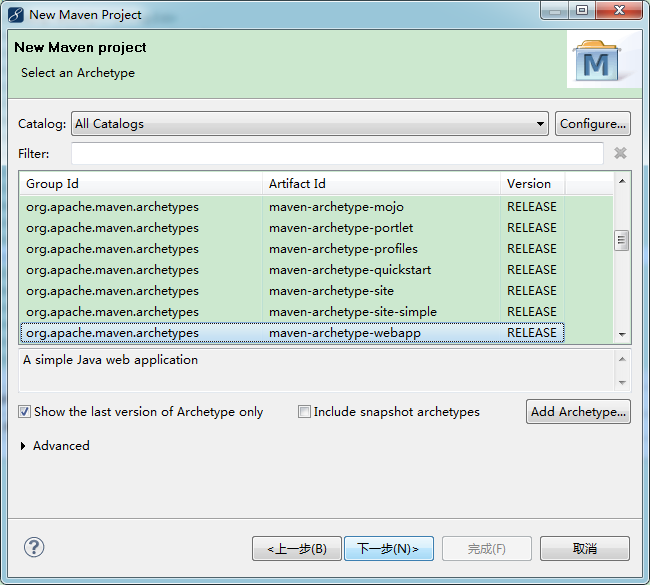Click the archetype list scroll-up arrow

[622, 181]
